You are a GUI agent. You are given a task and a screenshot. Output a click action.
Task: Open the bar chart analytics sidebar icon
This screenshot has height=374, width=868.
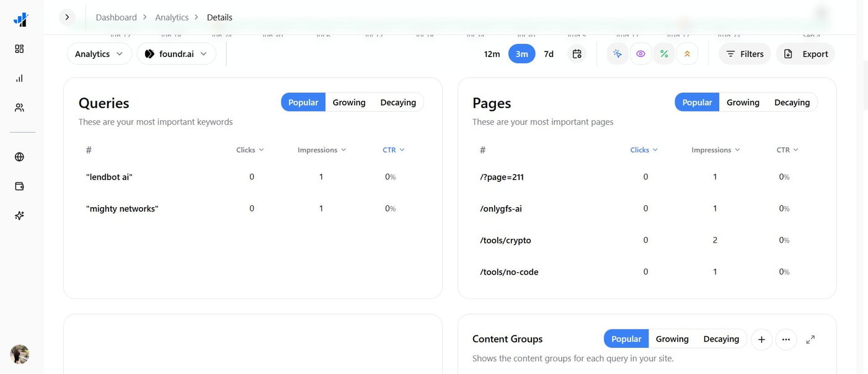(19, 78)
